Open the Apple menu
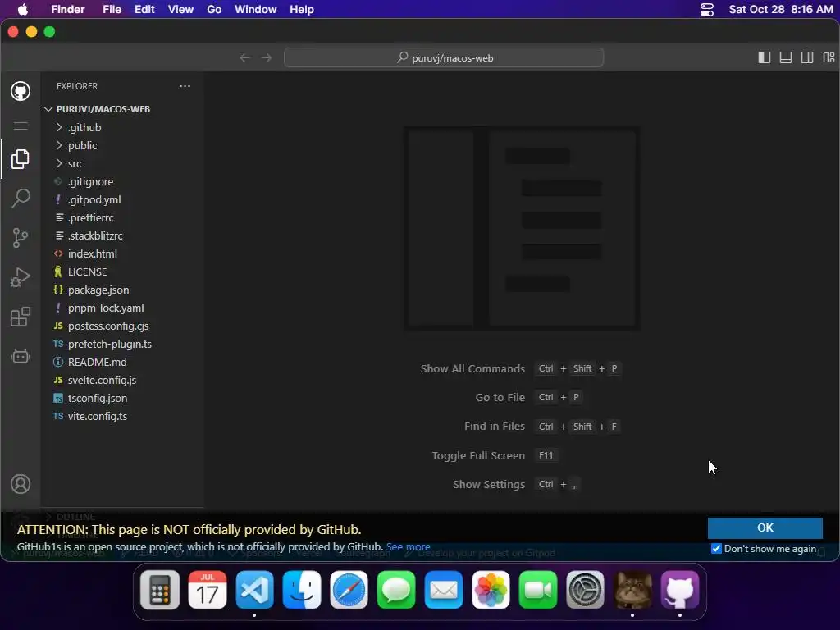This screenshot has width=840, height=630. coord(22,9)
